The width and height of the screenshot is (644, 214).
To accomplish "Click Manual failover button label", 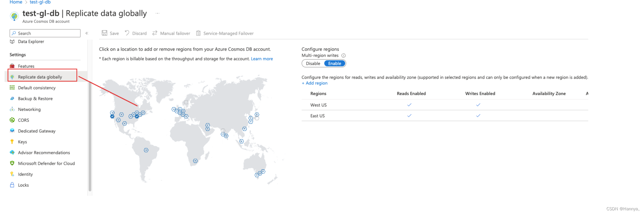I will [x=175, y=33].
